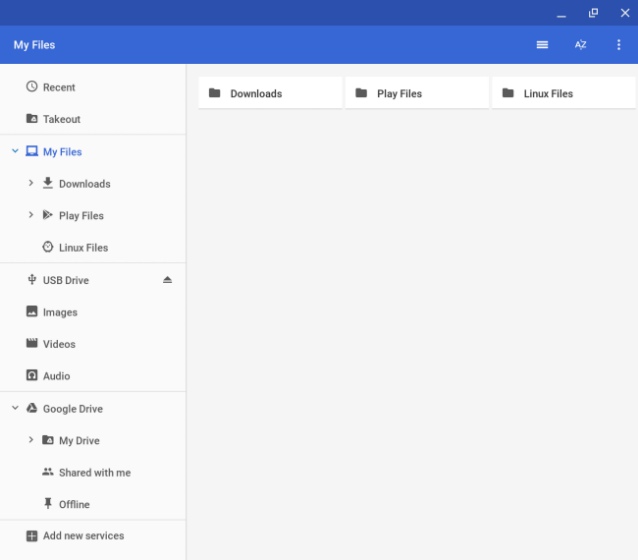Open My Drive under Google Drive
The height and width of the screenshot is (560, 638).
click(x=93, y=440)
